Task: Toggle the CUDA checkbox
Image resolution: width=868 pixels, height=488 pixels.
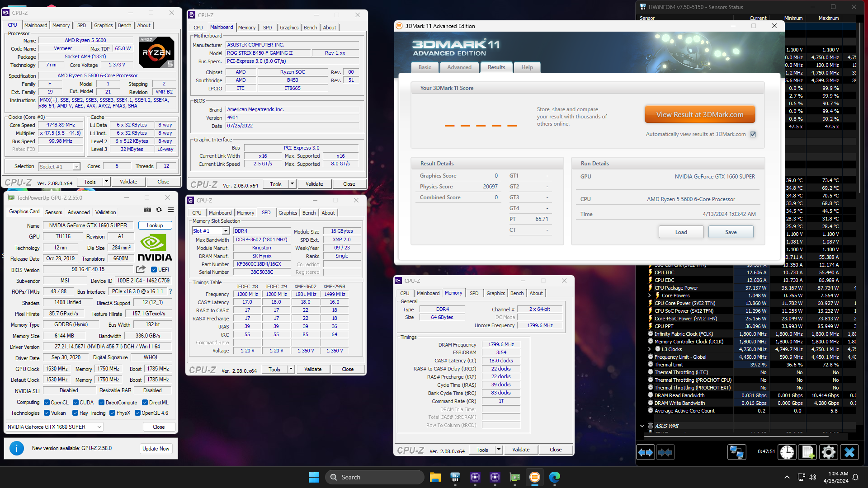Action: [x=75, y=403]
